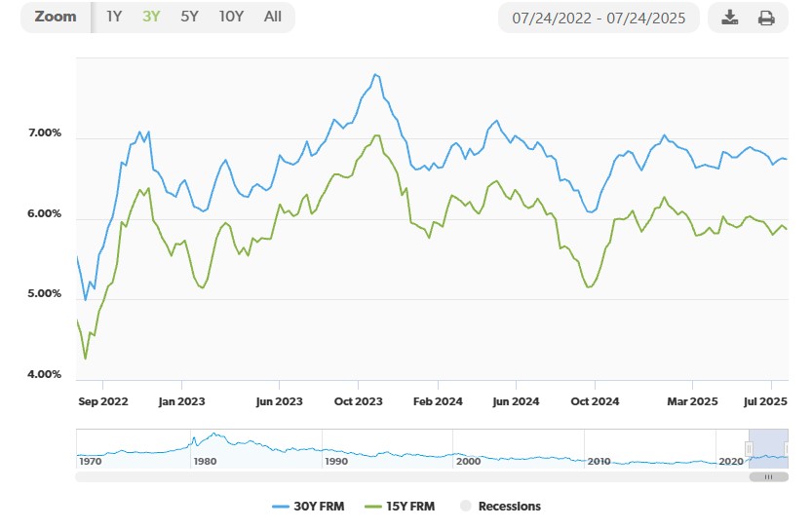Click the navigator scrollbar track near 1990
This screenshot has width=812, height=529.
coord(336,476)
